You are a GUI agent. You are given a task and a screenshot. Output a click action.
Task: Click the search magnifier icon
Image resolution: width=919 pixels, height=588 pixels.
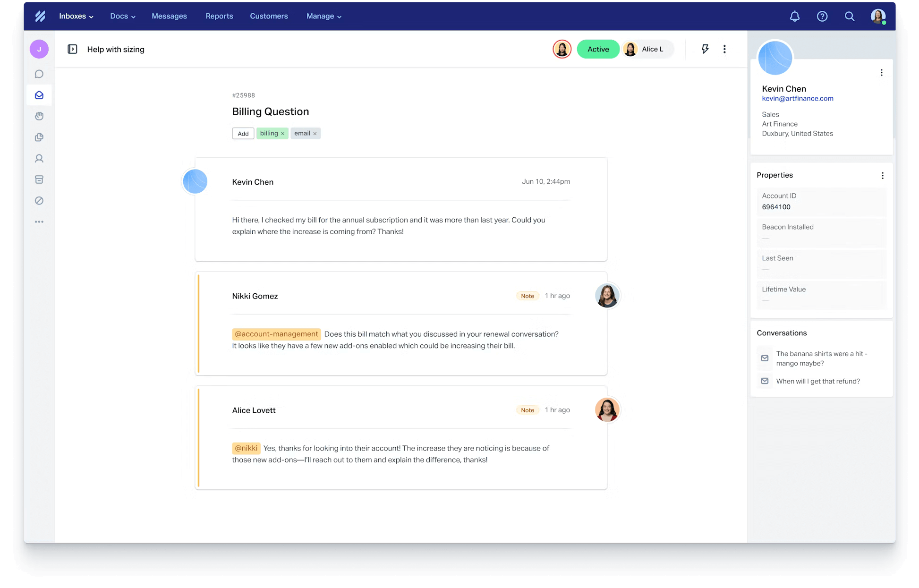tap(850, 17)
